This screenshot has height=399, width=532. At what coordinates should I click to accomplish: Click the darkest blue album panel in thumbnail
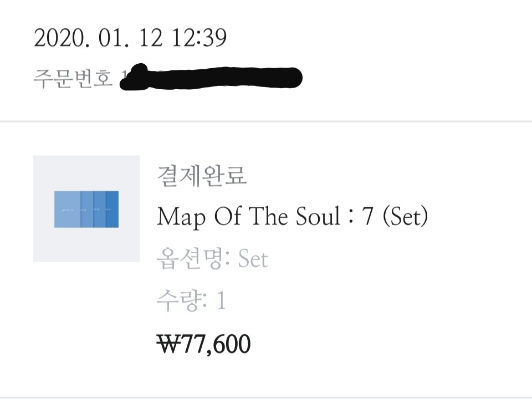112,209
